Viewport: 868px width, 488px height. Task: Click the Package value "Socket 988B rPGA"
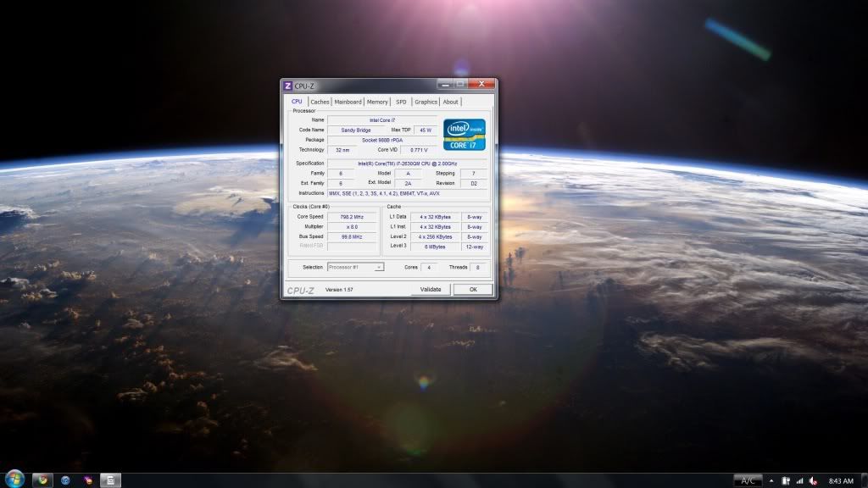pyautogui.click(x=382, y=140)
